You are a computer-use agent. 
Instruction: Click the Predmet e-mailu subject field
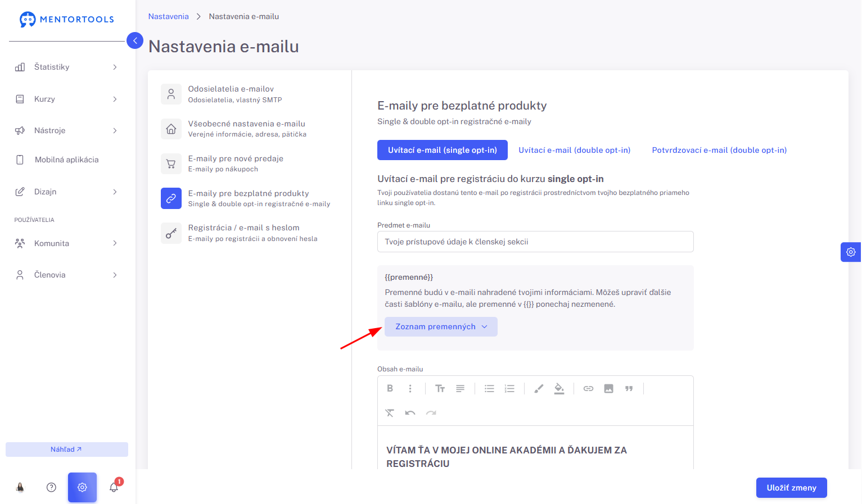click(535, 242)
